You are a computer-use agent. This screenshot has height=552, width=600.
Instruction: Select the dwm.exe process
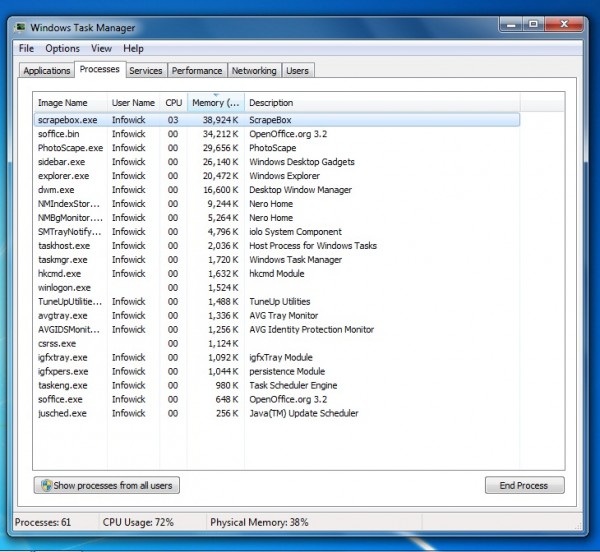point(277,190)
